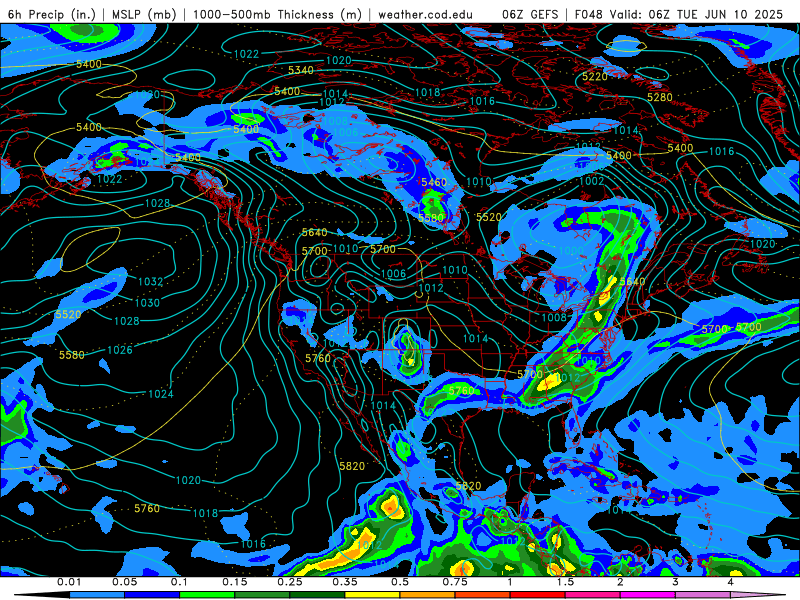800x600 pixels.
Task: Click the 'MSLP (mb)' header text
Action: (144, 14)
